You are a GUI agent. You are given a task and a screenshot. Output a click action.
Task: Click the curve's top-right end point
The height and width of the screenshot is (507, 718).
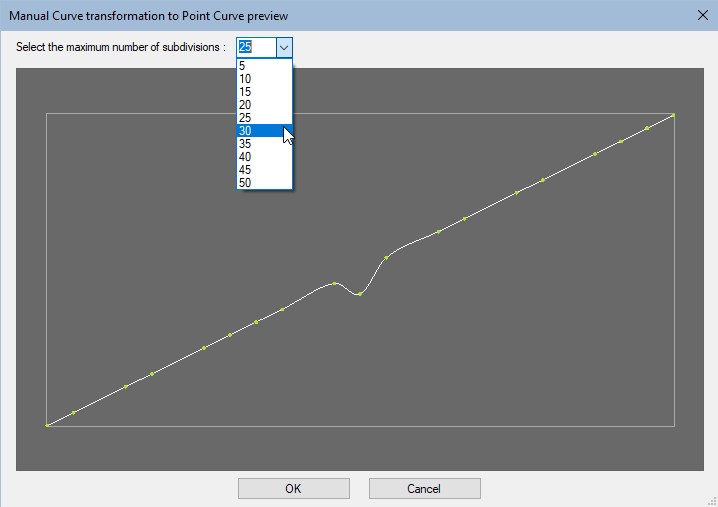[674, 115]
